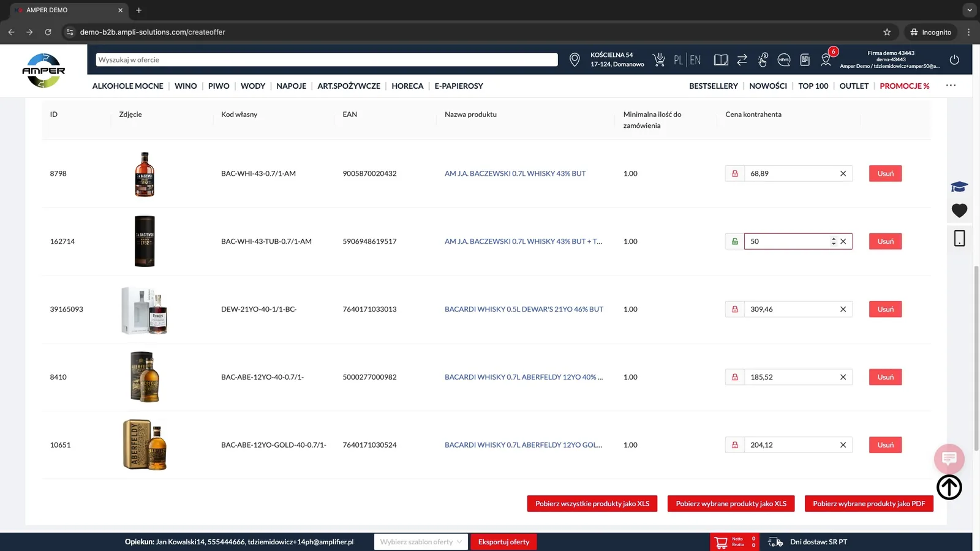Screen dimensions: 980x551
Task: Open the graduation cap tutorial icon
Action: [x=959, y=187]
